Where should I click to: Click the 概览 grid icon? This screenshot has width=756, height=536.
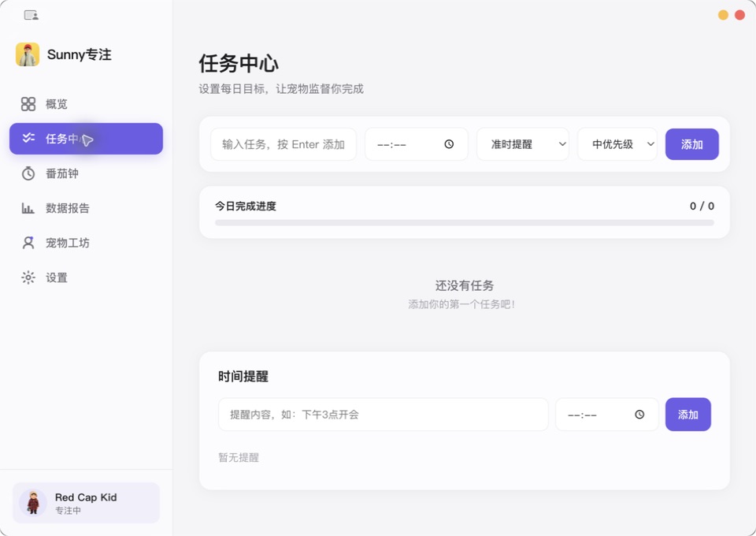click(x=28, y=104)
